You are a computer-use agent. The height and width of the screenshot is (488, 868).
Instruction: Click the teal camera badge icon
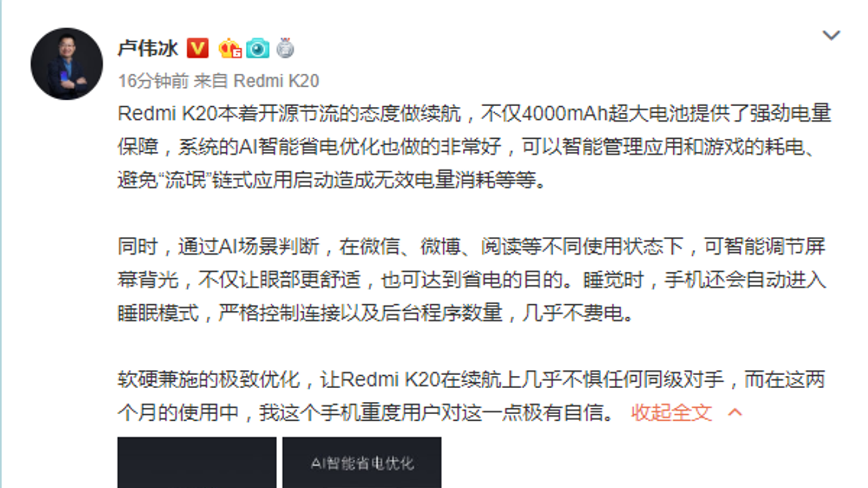point(258,48)
